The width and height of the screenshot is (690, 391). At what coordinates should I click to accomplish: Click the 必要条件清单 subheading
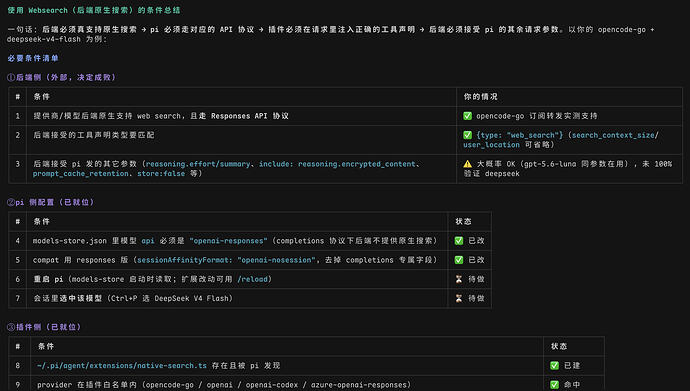tap(33, 58)
